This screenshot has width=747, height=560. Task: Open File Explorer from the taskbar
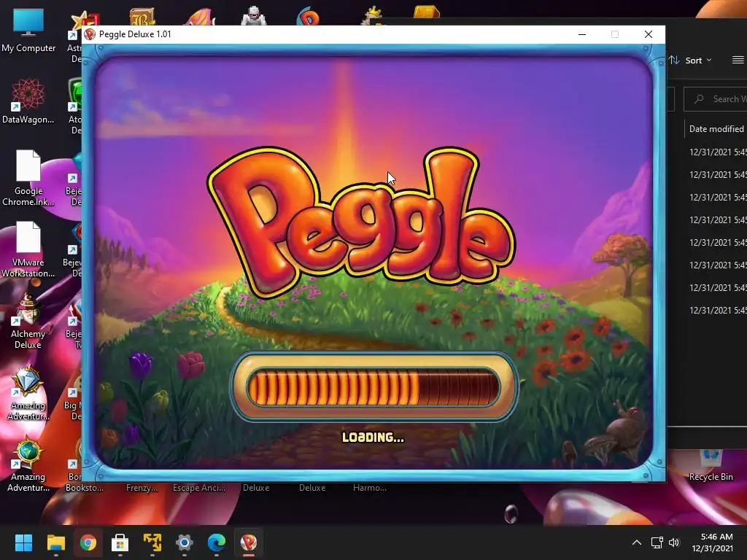(x=55, y=542)
